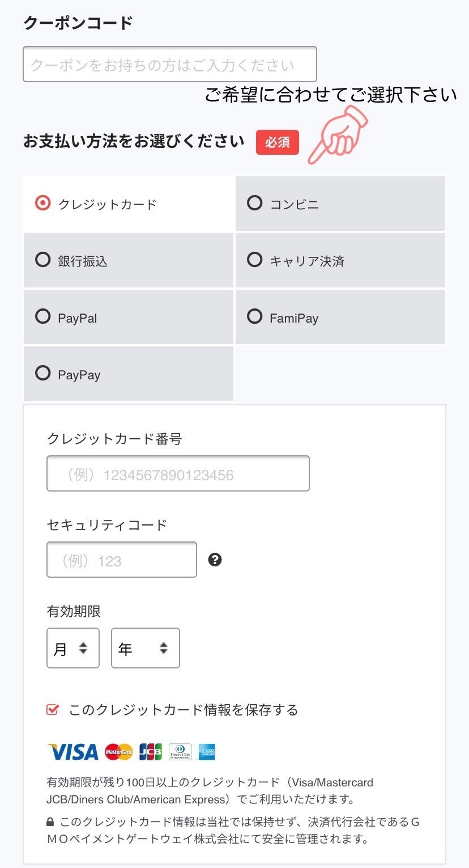Click the Diners Club logo
Screen dimensions: 469x868
click(x=180, y=752)
